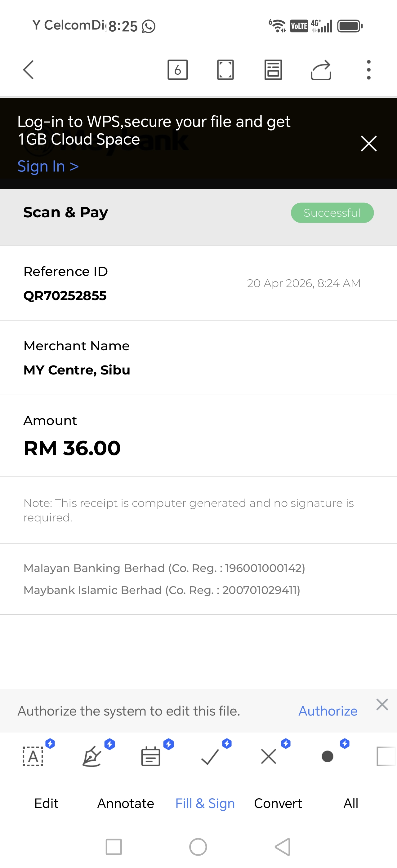Tap the share file icon
The height and width of the screenshot is (868, 397).
point(321,70)
